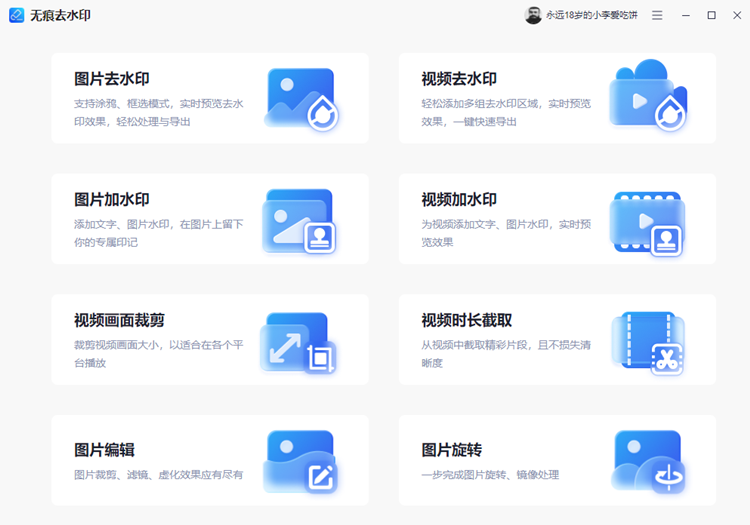Open the 图片旋转 heading
Screen dimensions: 750x525
pos(451,450)
